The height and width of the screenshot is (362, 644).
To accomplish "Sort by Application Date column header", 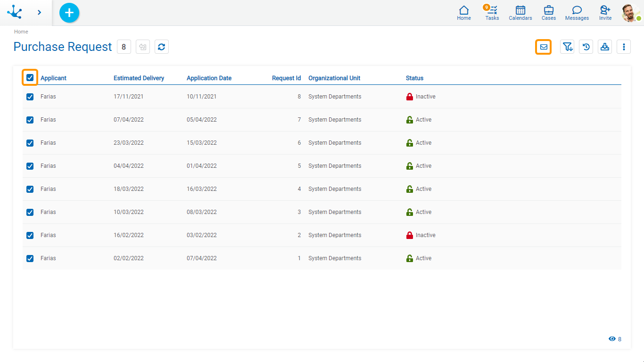I will (x=209, y=78).
